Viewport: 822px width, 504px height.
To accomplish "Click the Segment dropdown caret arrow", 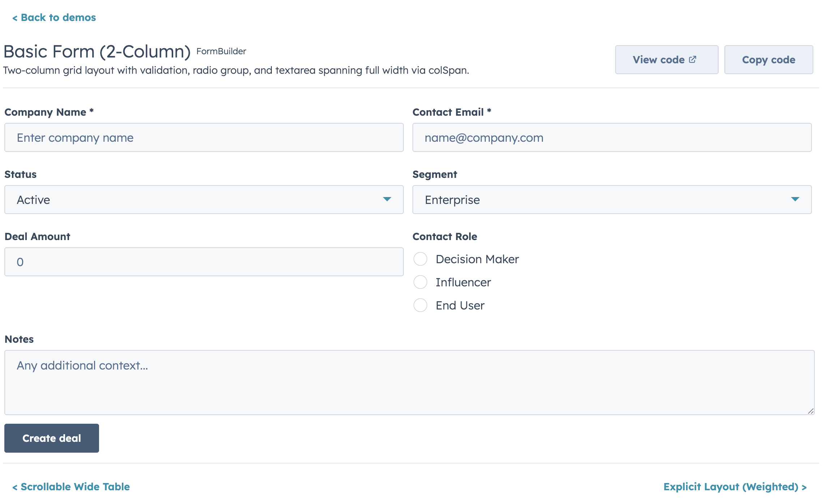I will [x=795, y=199].
